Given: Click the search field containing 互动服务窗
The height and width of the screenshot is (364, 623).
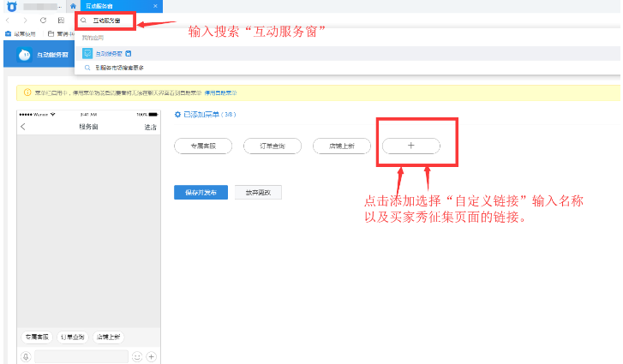Looking at the screenshot, I should coord(105,21).
